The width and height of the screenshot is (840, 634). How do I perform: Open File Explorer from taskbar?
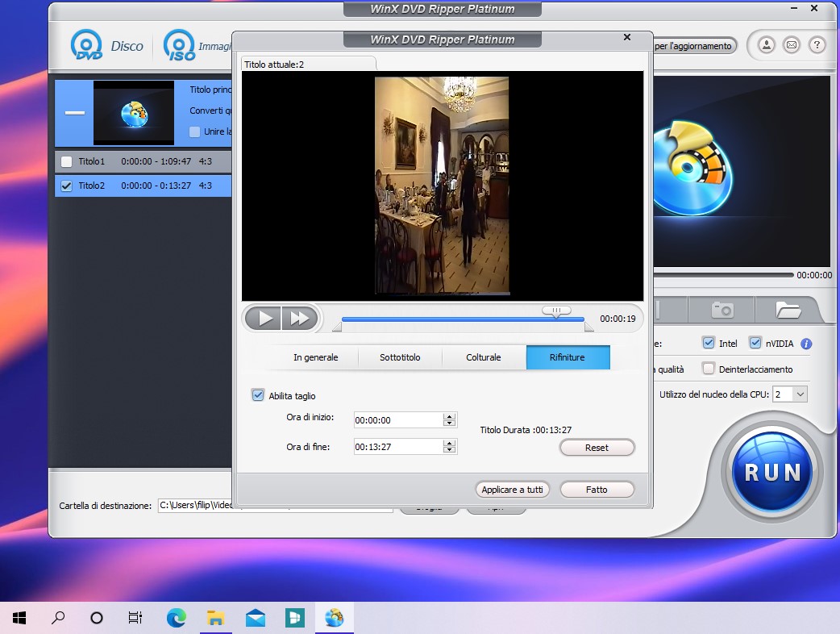point(215,618)
